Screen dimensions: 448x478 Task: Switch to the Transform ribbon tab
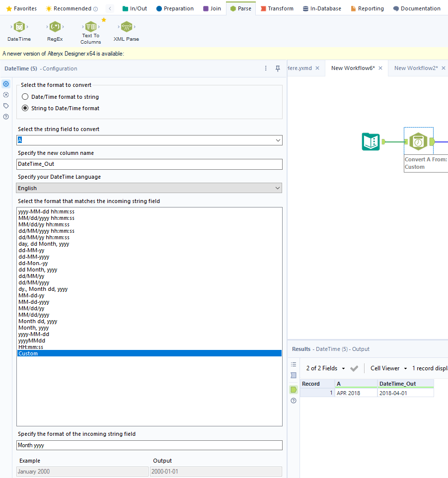coord(277,8)
